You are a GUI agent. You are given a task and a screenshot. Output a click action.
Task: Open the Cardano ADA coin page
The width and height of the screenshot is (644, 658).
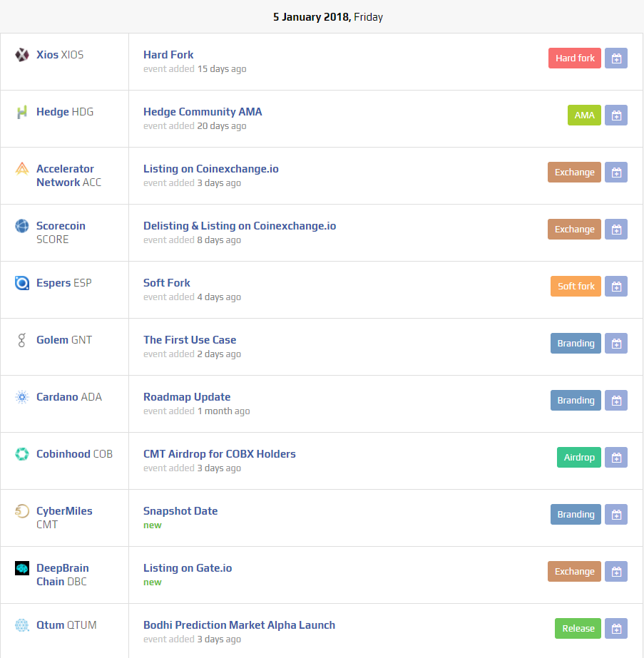(x=69, y=397)
